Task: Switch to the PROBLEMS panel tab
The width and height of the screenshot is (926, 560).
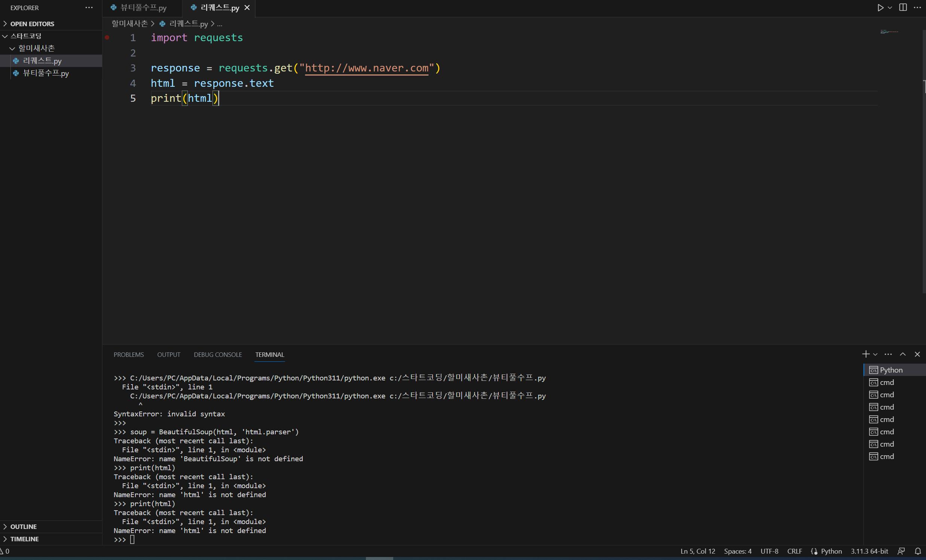Action: tap(129, 354)
